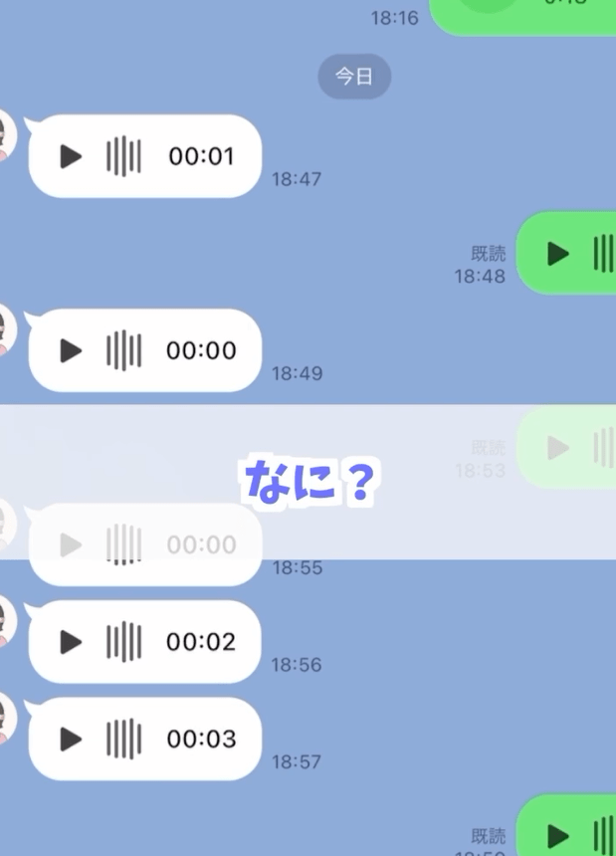Tap waveform icon in 00:01 voice bubble
This screenshot has width=616, height=856.
[123, 156]
